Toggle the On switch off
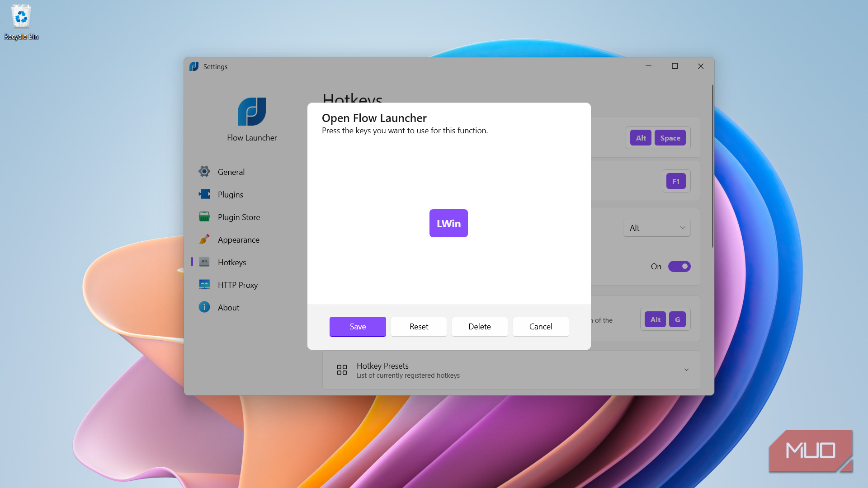The width and height of the screenshot is (868, 488). tap(679, 267)
